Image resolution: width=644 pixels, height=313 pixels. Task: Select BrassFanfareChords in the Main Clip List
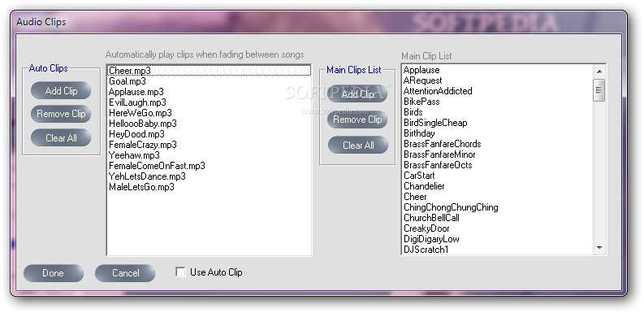click(498, 144)
